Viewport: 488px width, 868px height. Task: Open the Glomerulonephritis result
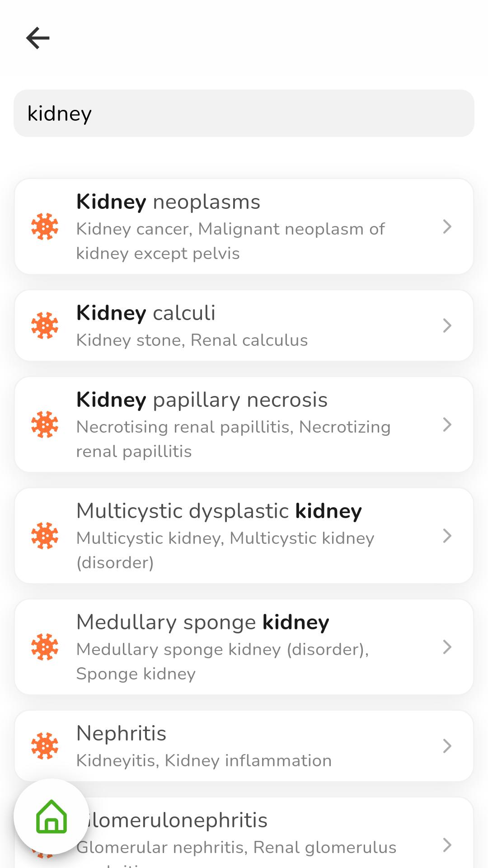(x=244, y=833)
